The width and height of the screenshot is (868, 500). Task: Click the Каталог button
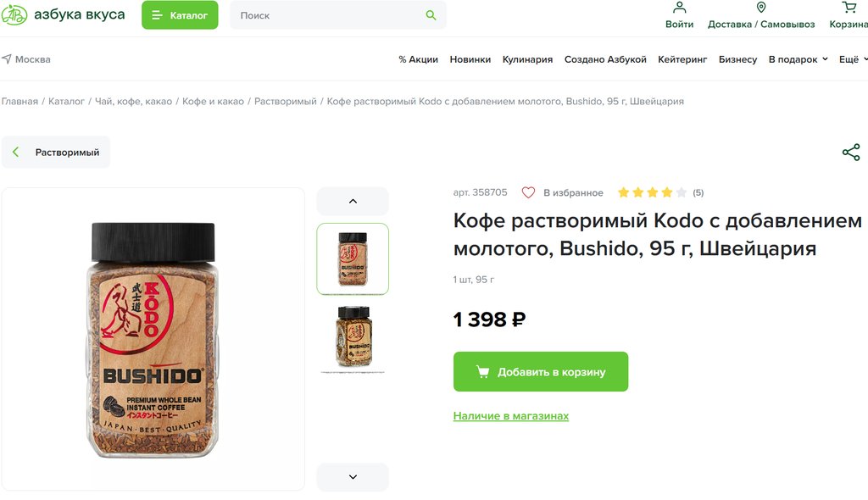click(x=180, y=15)
